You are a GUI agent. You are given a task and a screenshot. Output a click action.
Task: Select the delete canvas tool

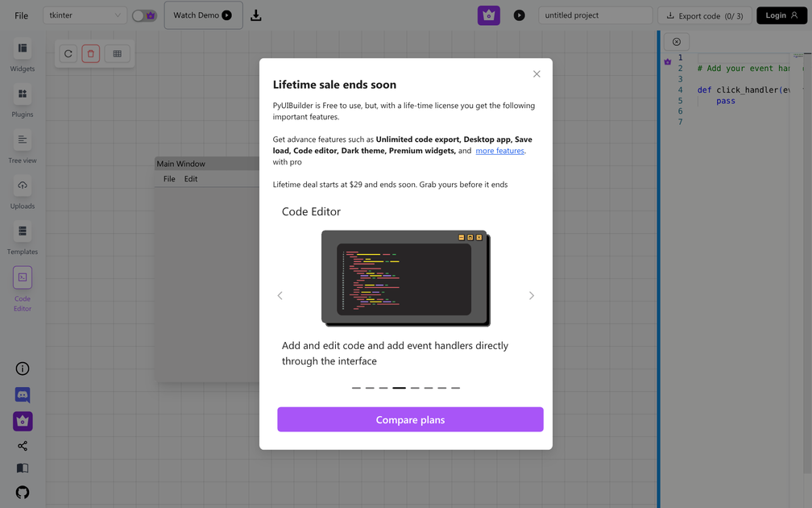coord(90,53)
